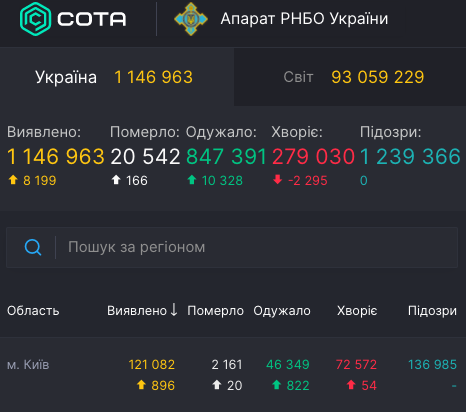Click the red down arrow beside -2 295

[x=277, y=180]
